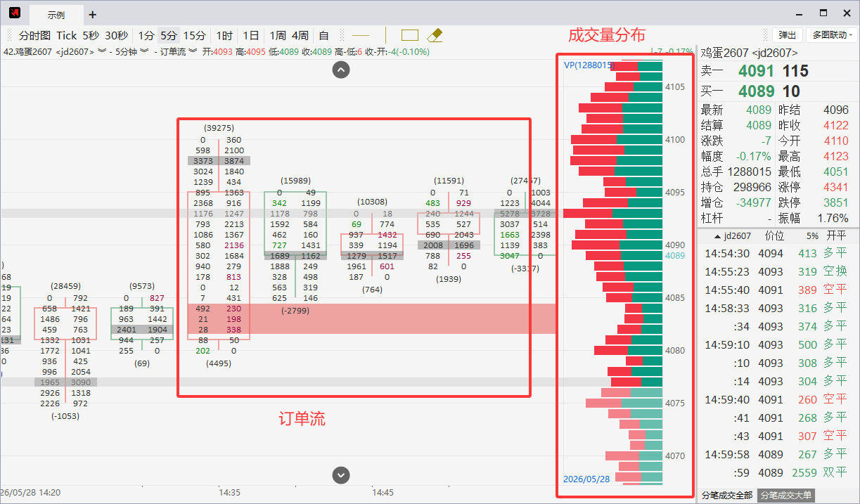The height and width of the screenshot is (504, 860).
Task: Select the eraser tool
Action: point(435,35)
